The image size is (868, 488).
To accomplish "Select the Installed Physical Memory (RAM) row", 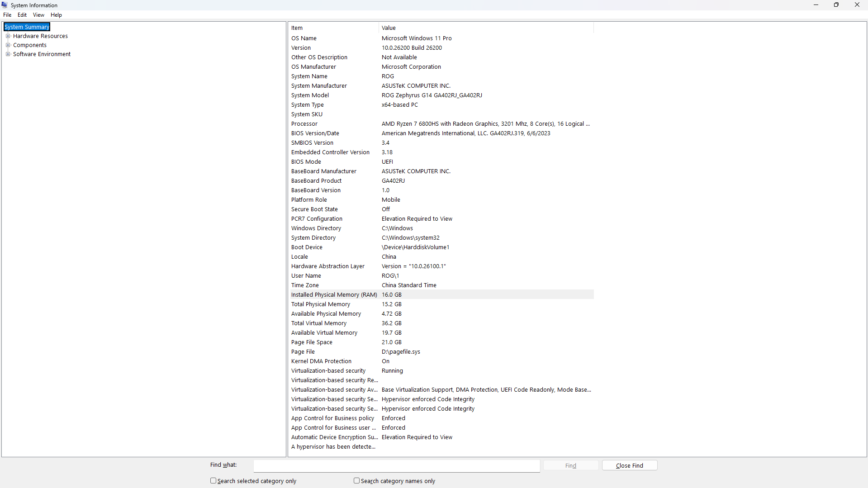I will [441, 295].
